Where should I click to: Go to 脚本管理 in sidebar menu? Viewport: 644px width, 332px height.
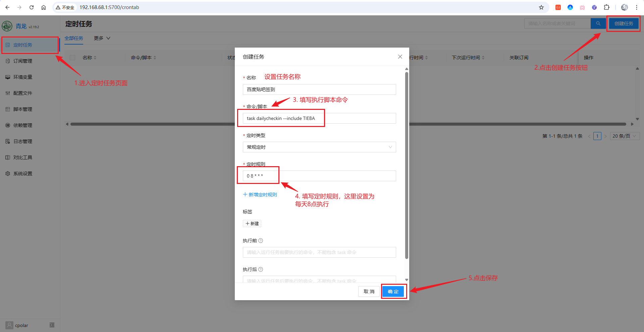(22, 109)
